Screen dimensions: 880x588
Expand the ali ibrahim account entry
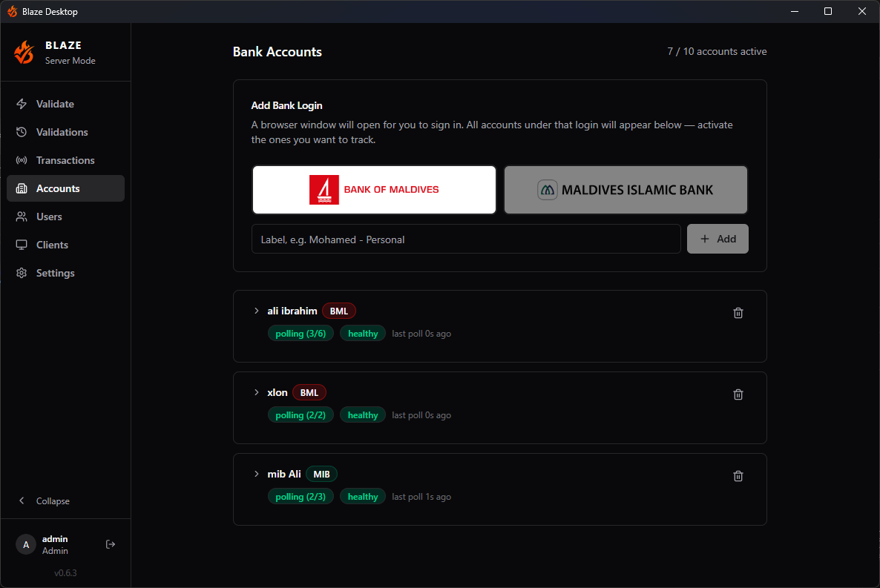click(257, 311)
